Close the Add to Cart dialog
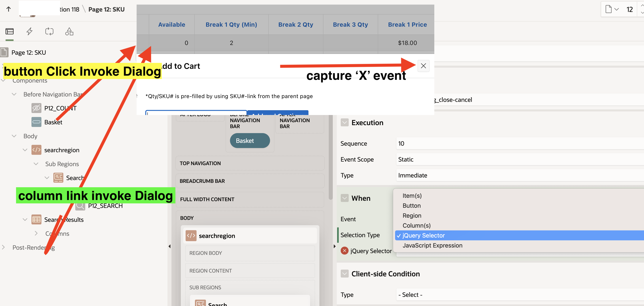Screen dimensions: 644x306 click(x=423, y=66)
